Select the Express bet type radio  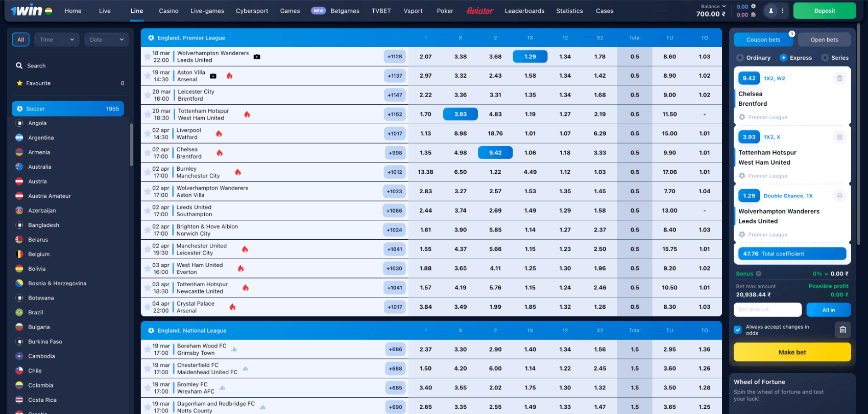click(x=784, y=58)
